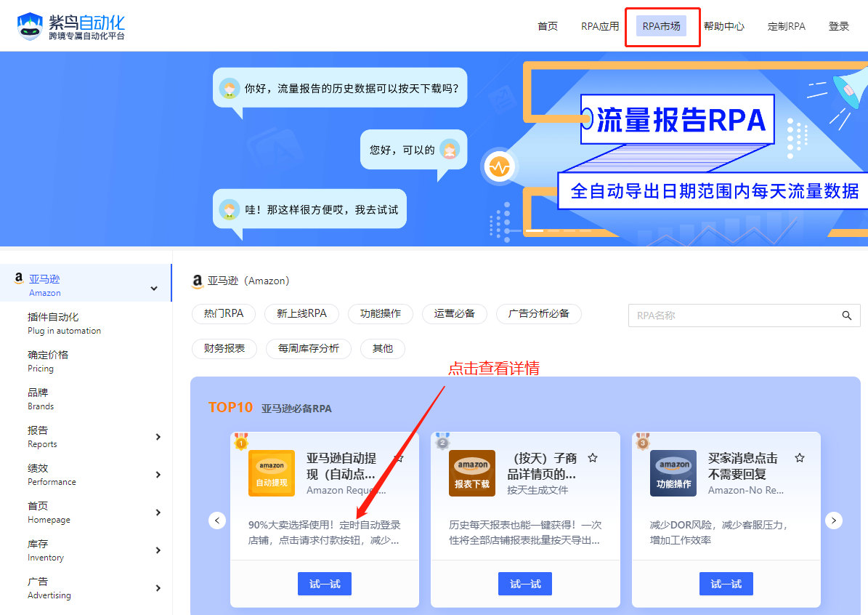Click the (按天)子商品详情页 card title

[543, 466]
